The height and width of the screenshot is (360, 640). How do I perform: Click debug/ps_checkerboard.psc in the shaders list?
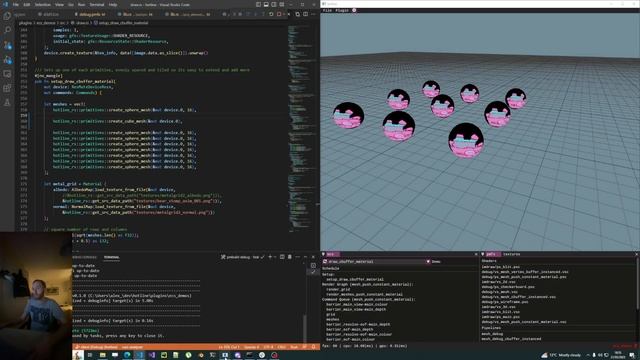[x=508, y=287]
